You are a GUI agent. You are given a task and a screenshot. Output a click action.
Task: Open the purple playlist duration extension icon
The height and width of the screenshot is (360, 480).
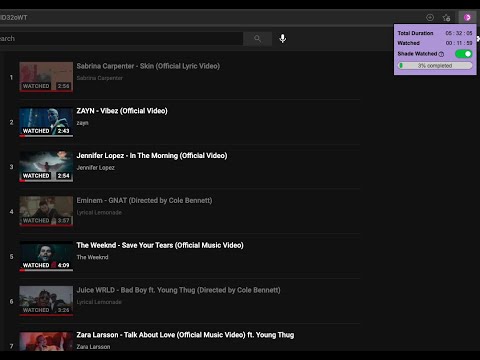pos(467,17)
